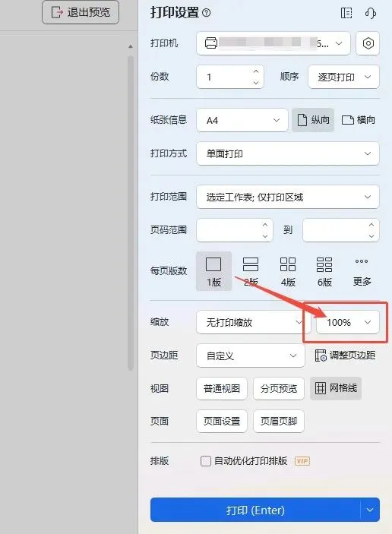
Task: Click the VIP badge
Action: tap(302, 461)
